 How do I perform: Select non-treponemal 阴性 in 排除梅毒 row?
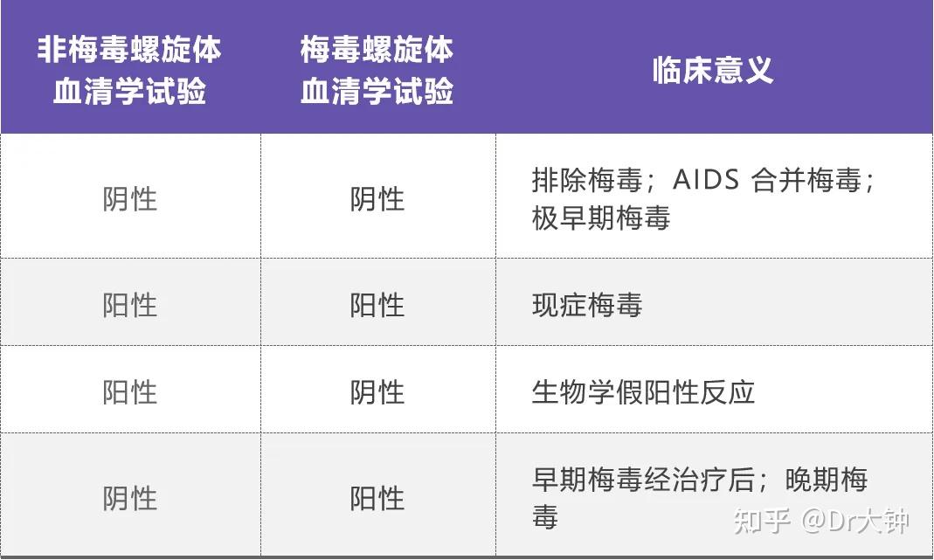[129, 199]
